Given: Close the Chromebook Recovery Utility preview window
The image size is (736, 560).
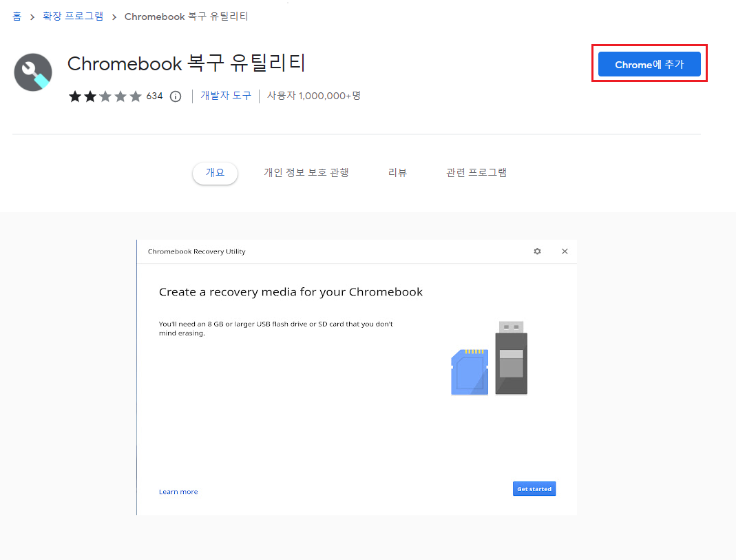Looking at the screenshot, I should (x=565, y=251).
